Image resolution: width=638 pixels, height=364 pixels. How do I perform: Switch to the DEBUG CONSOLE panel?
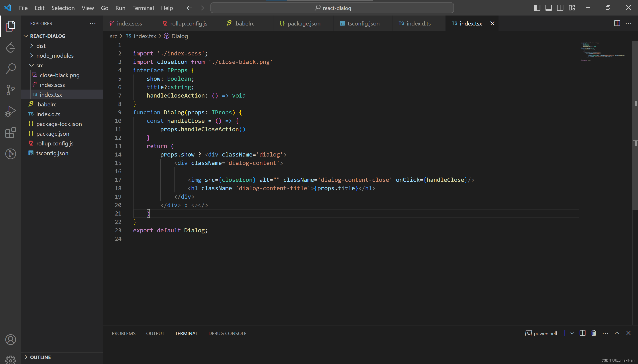point(227,333)
